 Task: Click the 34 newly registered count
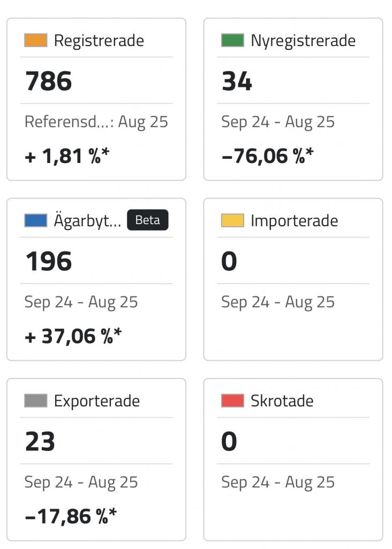237,81
